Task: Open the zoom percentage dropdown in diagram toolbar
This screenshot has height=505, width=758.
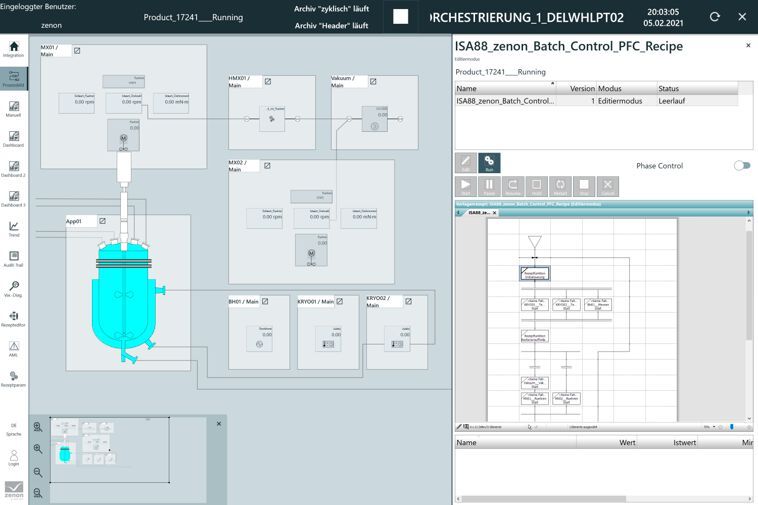Action: 714,427
